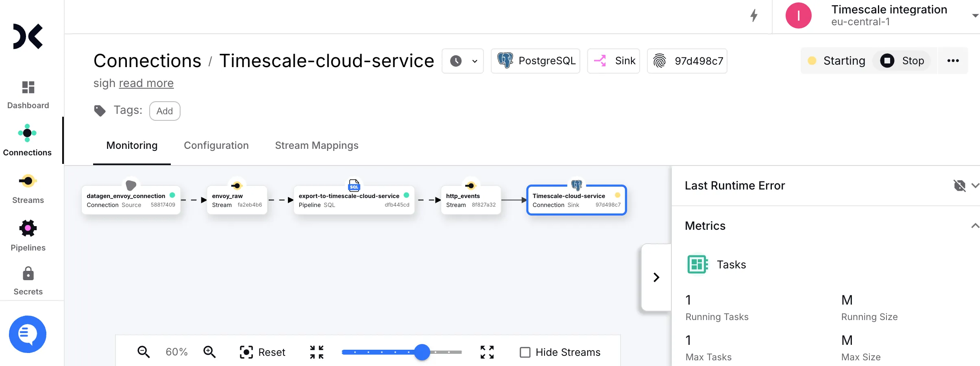Viewport: 980px width, 366px height.
Task: Click the zoom out magnifier icon
Action: click(144, 352)
